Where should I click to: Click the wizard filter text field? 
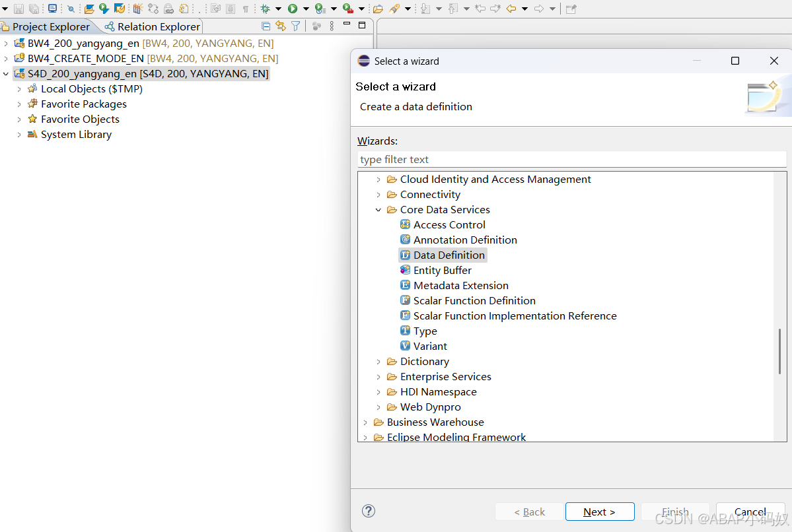[x=572, y=160]
